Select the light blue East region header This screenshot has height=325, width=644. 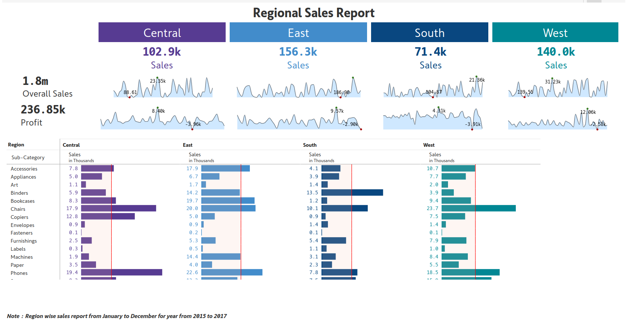298,32
